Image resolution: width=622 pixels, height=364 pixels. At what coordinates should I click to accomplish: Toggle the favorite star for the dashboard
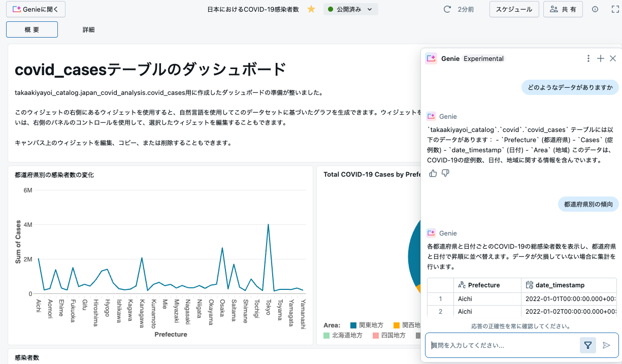(311, 9)
